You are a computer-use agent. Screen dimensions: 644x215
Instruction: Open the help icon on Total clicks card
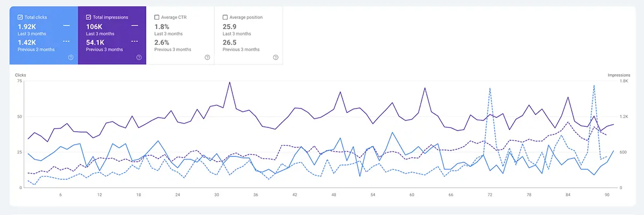pos(71,58)
